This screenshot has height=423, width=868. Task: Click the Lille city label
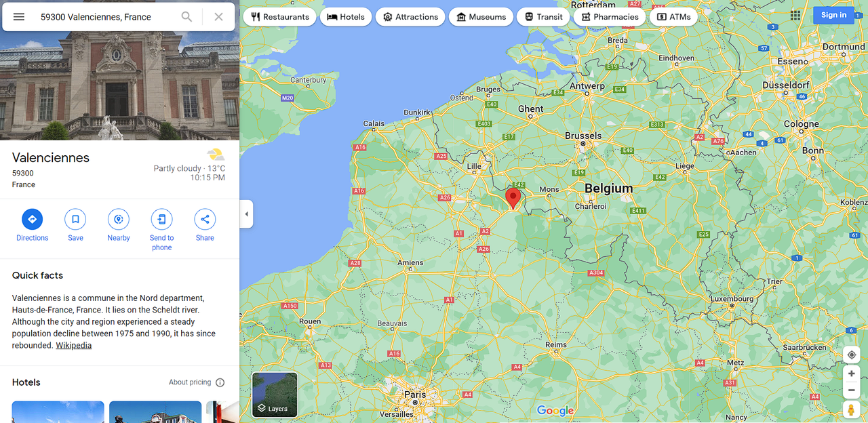(474, 165)
